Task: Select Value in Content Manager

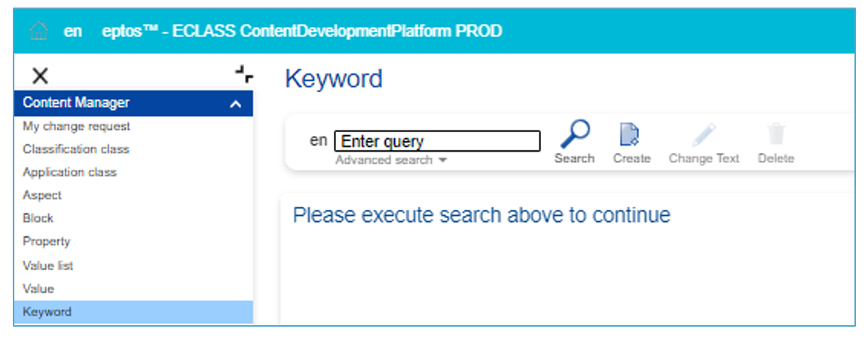Action: (38, 288)
